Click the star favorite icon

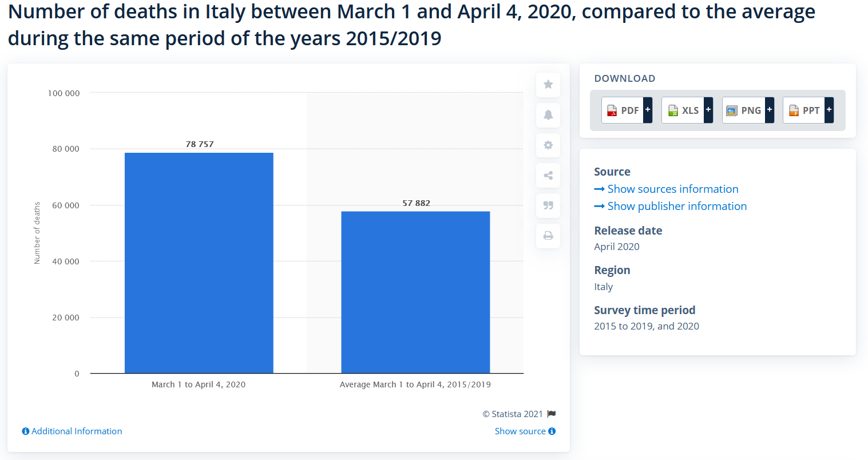548,85
